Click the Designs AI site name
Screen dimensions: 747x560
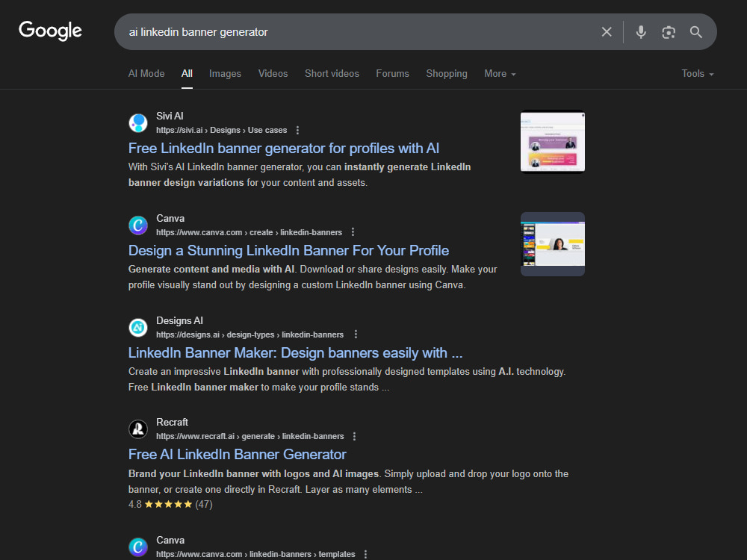click(179, 321)
